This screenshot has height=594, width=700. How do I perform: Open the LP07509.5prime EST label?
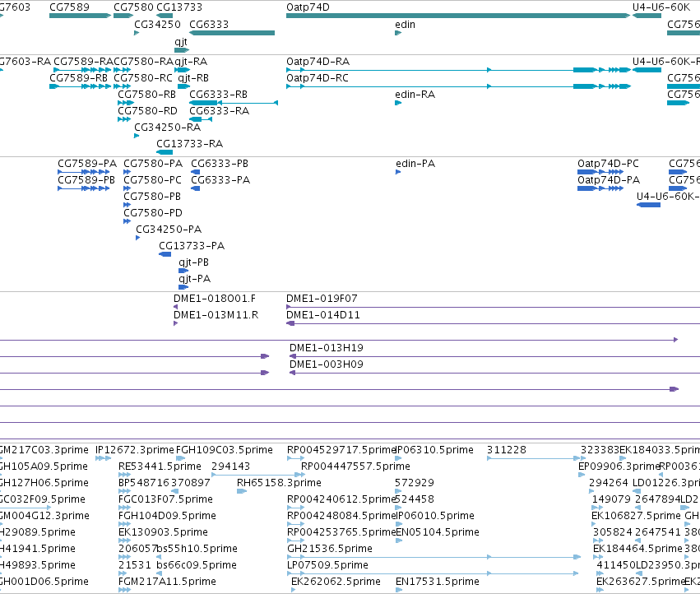coord(327,565)
